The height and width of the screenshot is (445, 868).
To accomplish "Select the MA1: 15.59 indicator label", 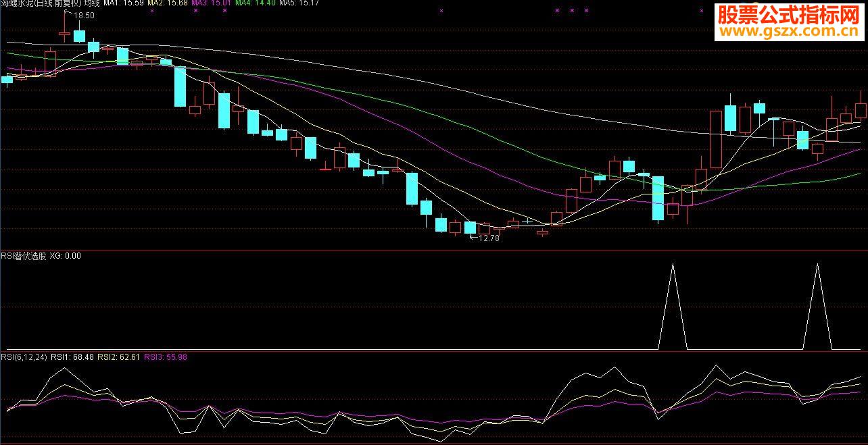I will (123, 3).
